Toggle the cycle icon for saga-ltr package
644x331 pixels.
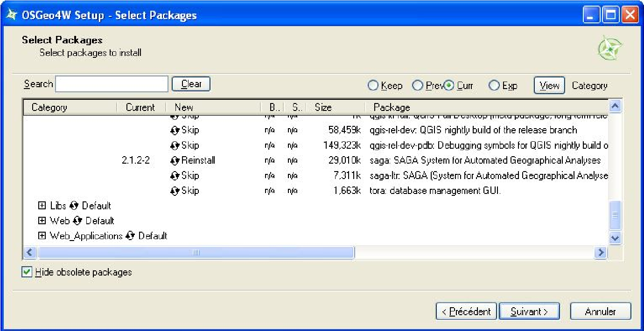pyautogui.click(x=175, y=176)
